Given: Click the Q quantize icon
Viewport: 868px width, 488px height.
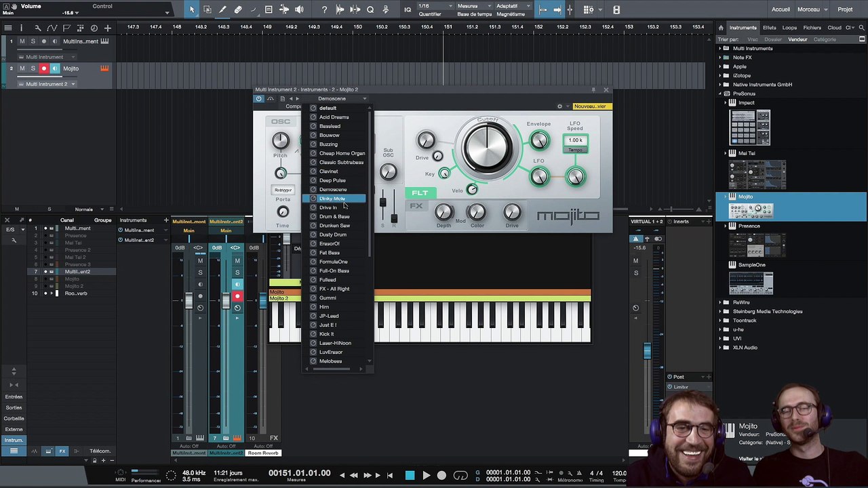Looking at the screenshot, I should (370, 9).
